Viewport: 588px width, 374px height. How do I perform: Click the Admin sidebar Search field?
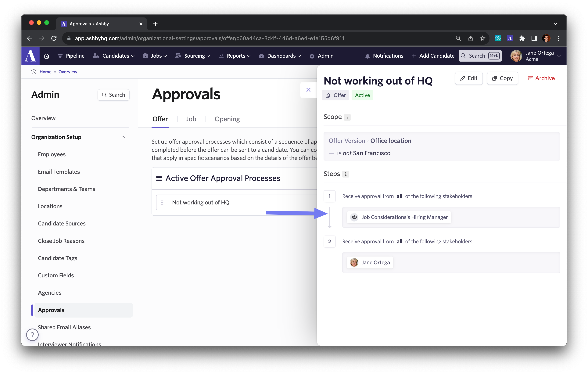pos(113,95)
